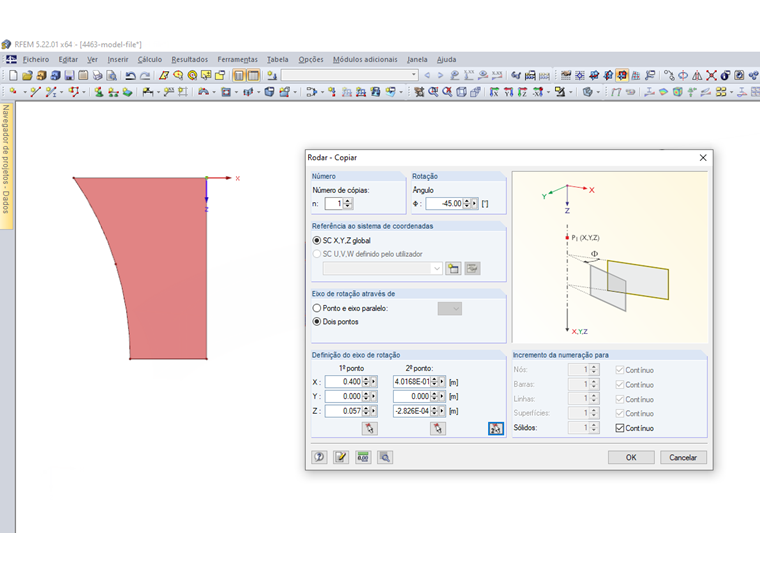Open the Ferramentas menu
The width and height of the screenshot is (760, 570).
click(x=238, y=60)
